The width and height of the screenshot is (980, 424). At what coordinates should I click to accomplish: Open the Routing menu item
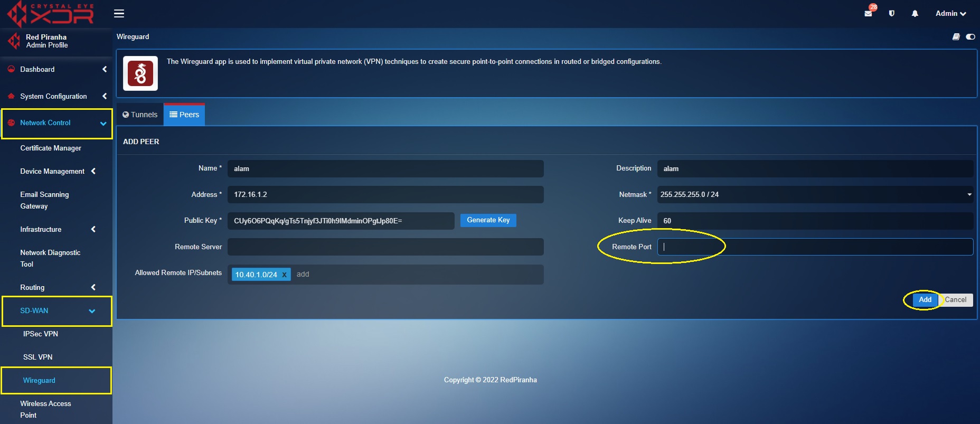pyautogui.click(x=32, y=287)
